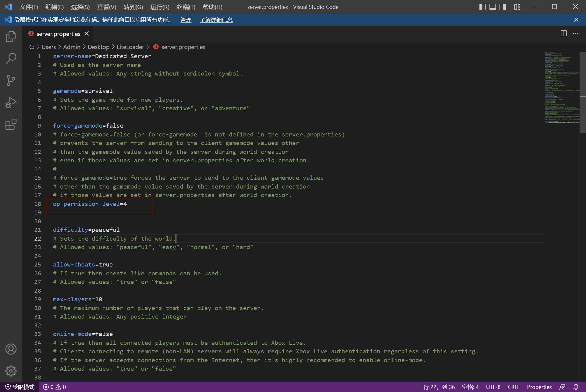586x392 pixels.
Task: Open the Explorer view in the activity bar
Action: coord(11,36)
